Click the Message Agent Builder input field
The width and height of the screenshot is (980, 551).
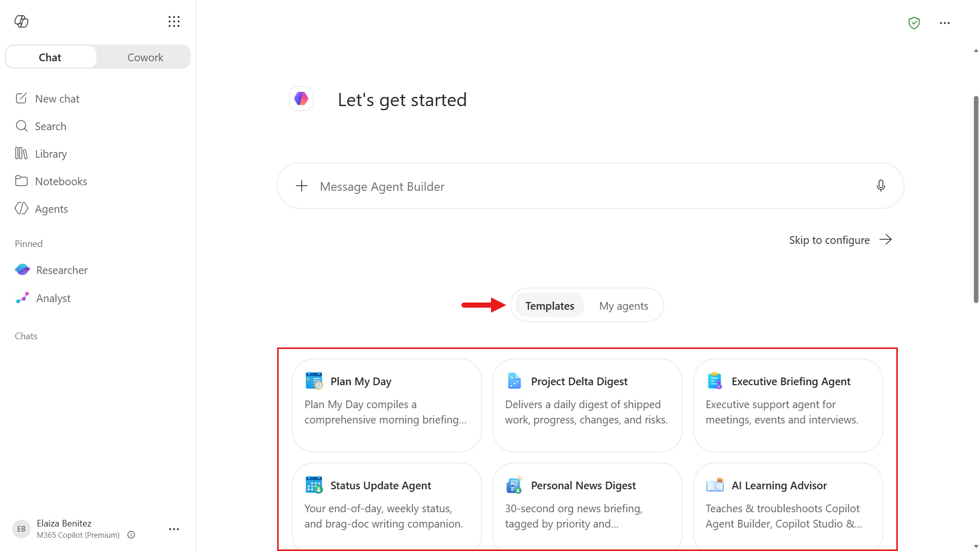pos(590,186)
